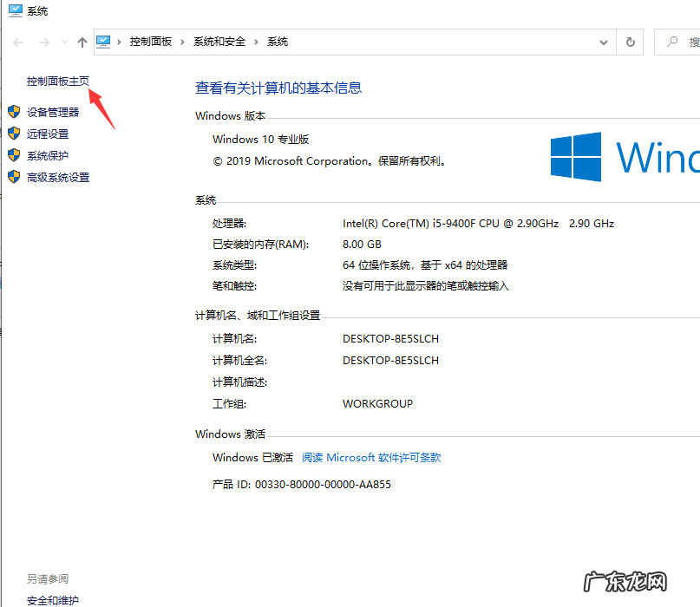
Task: Select 系统 in the breadcrumb path
Action: tap(278, 41)
